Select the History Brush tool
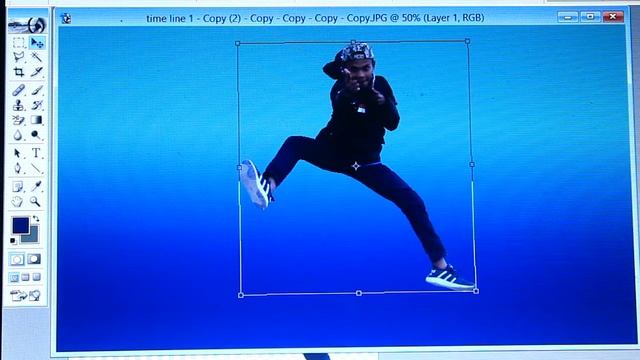Viewport: 640px width, 360px height. click(37, 105)
